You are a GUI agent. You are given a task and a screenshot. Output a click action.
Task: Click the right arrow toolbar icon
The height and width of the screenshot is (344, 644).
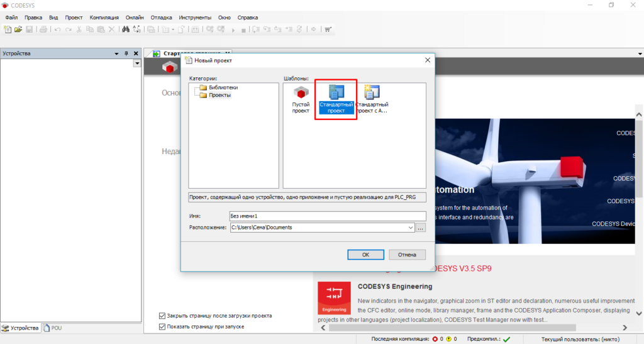coord(313,29)
